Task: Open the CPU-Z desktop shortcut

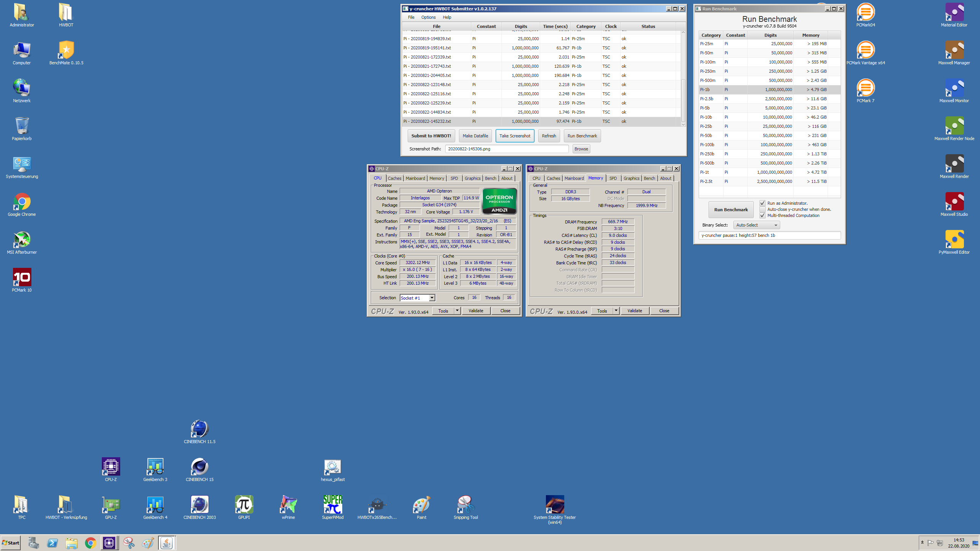Action: click(111, 469)
